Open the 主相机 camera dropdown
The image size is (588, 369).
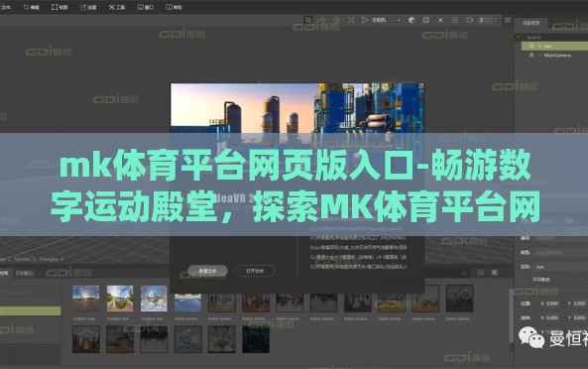[386, 20]
